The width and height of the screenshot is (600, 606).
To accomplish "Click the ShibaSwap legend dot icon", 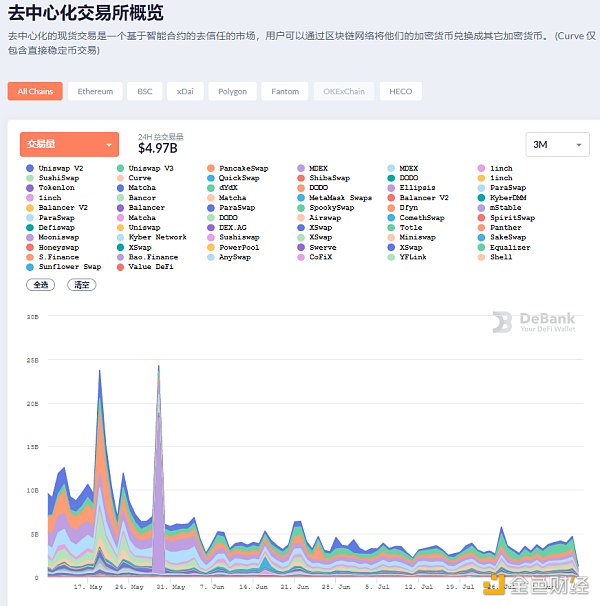I will [301, 178].
